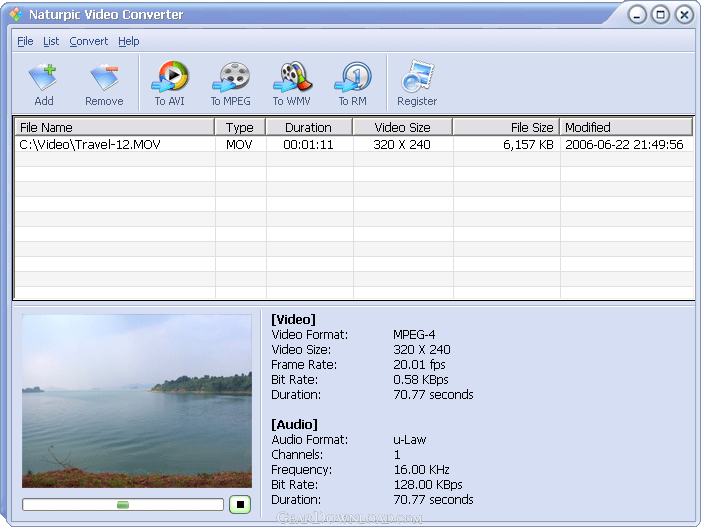Screen dimensions: 701x527
Task: Click the MOV type cell
Action: point(239,144)
